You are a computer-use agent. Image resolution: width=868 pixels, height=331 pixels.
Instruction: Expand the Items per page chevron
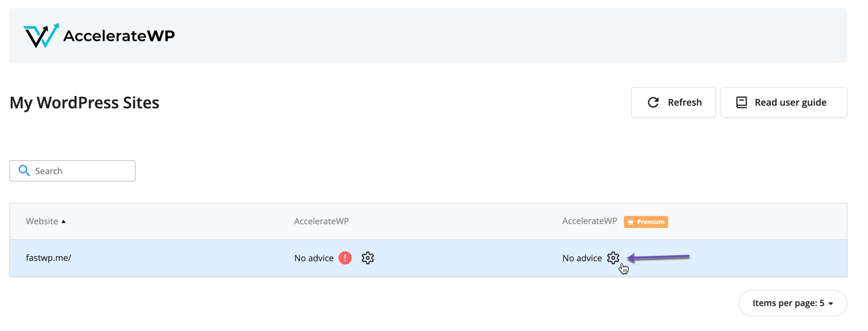coord(830,303)
